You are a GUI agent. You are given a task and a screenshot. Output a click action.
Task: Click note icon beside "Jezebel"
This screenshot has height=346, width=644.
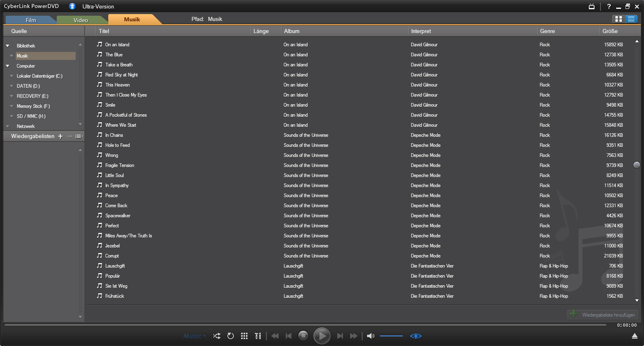99,245
